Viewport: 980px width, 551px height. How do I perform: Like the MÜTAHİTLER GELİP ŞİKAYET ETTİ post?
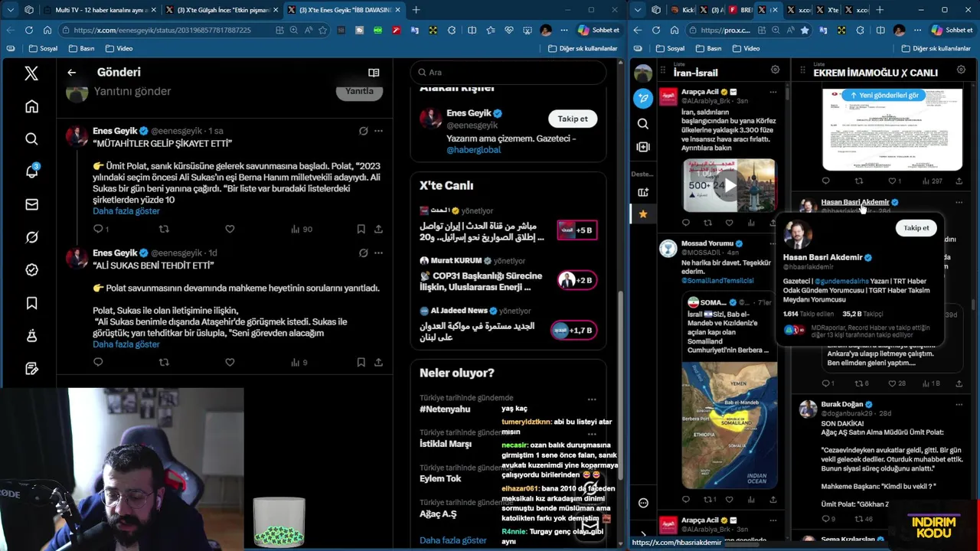pos(230,229)
